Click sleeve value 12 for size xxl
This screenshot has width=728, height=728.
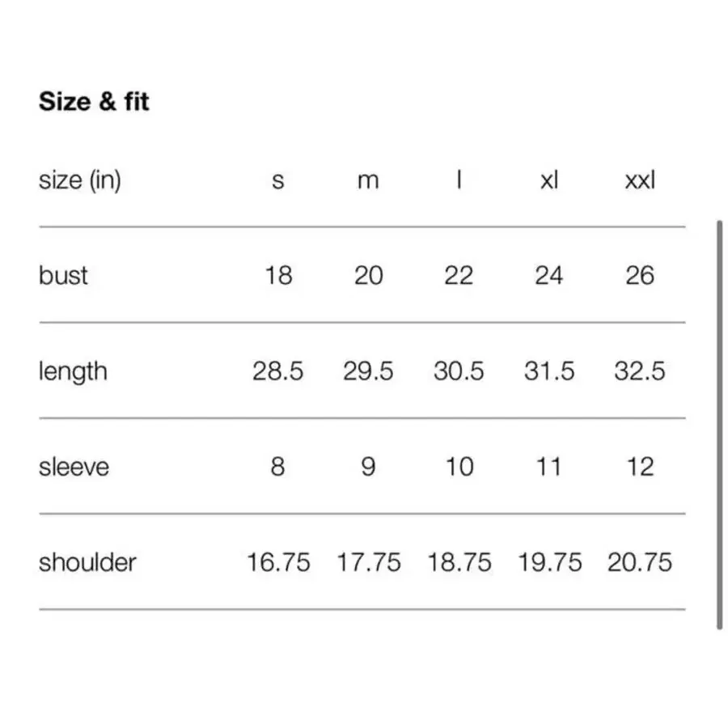[x=639, y=467]
